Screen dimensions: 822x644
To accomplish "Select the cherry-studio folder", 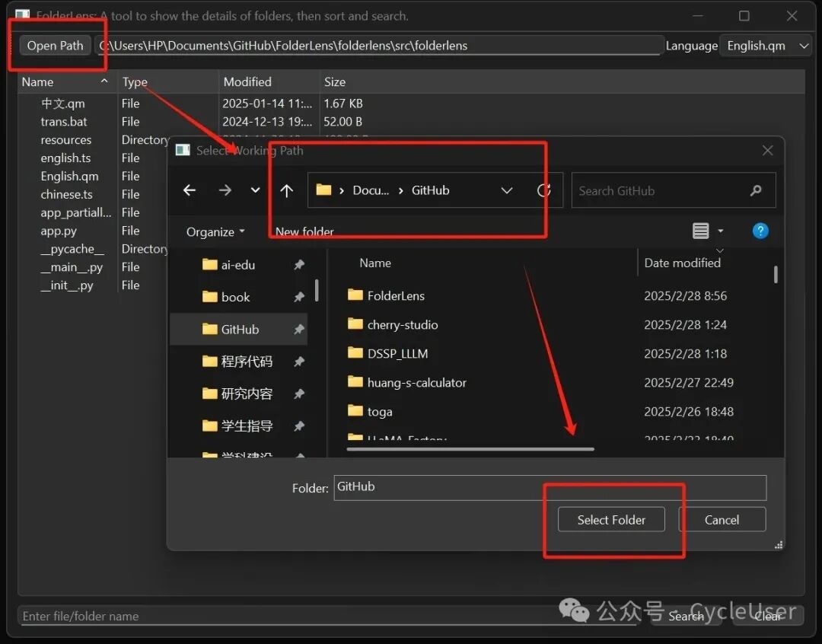I will click(402, 324).
